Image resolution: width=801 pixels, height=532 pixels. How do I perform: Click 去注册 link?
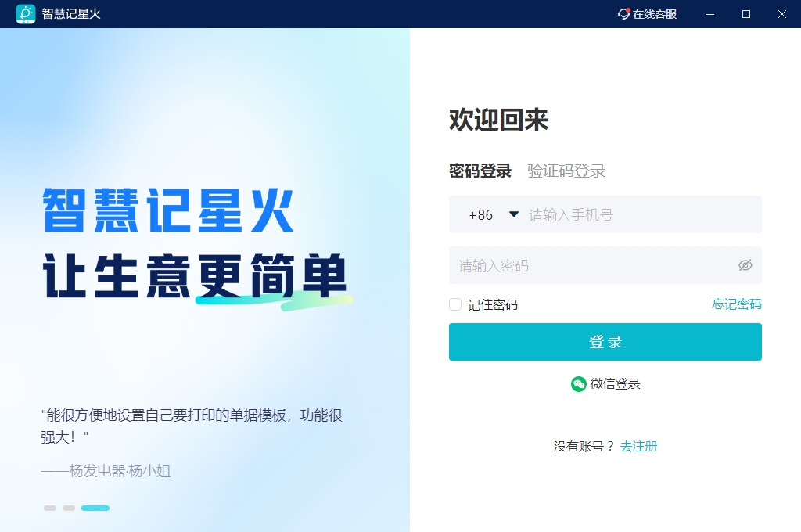[x=638, y=447]
